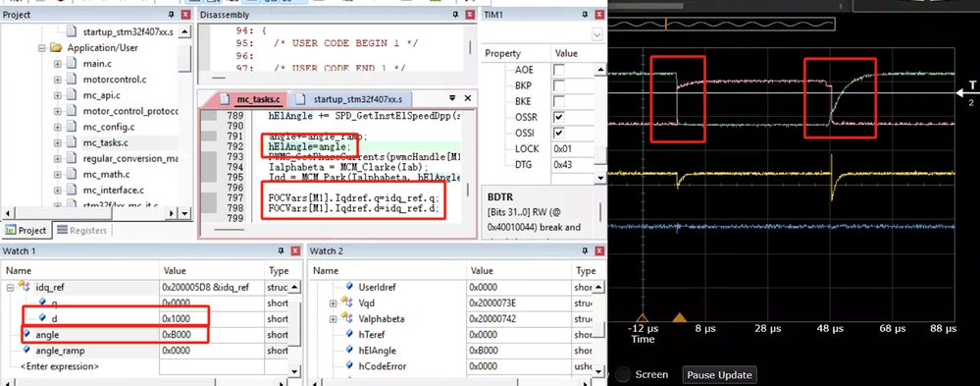Image resolution: width=980 pixels, height=386 pixels.
Task: Click line 792 hElAngle=angle in editor
Action: click(308, 146)
